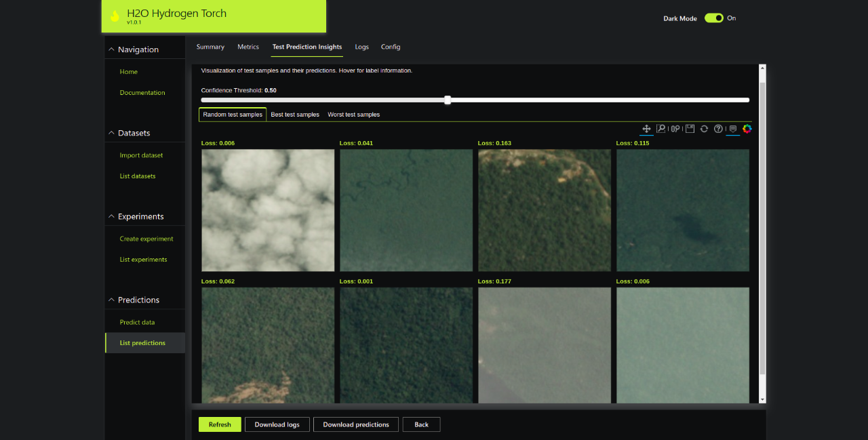Click the Save plot icon

[690, 129]
